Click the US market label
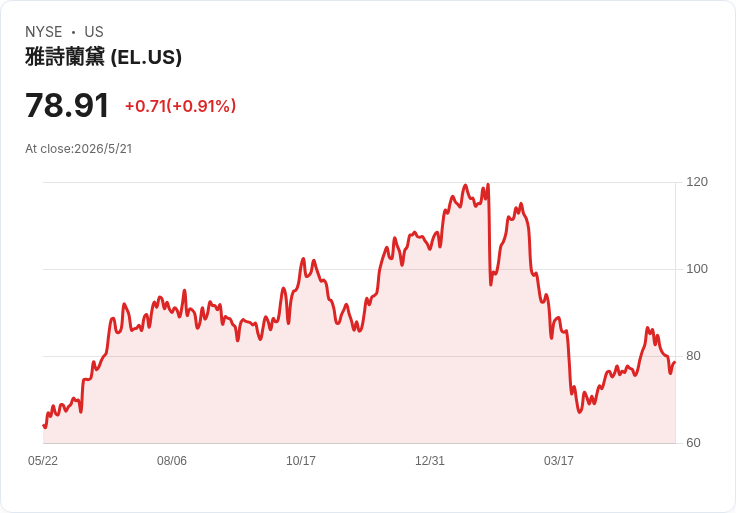This screenshot has height=513, width=736. coord(94,32)
